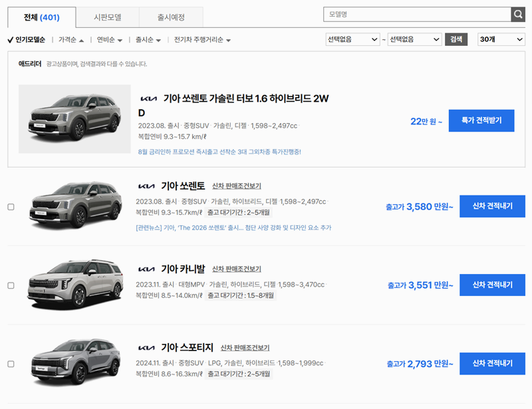532x409 pixels.
Task: Switch to the 전체 (401) tab
Action: pos(42,17)
